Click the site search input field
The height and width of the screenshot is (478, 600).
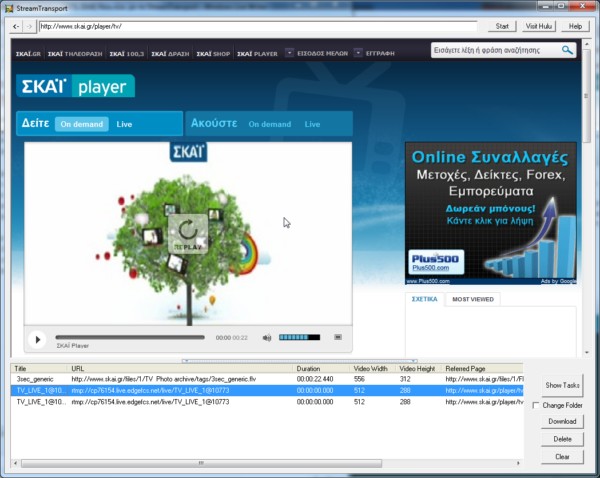tap(496, 50)
